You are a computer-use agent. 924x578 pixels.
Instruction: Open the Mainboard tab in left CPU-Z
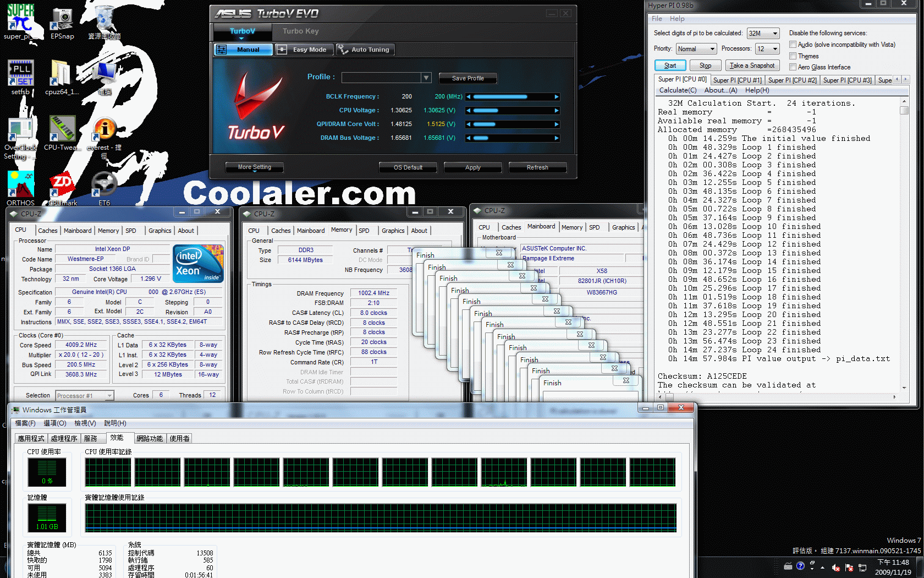[78, 231]
